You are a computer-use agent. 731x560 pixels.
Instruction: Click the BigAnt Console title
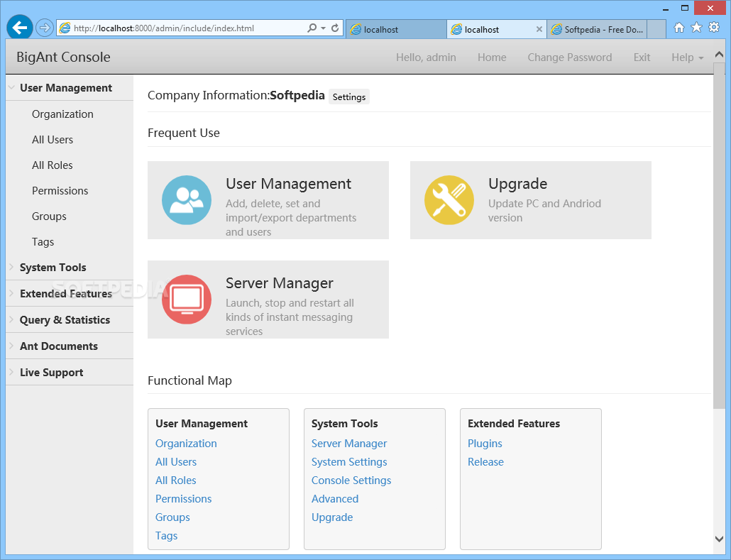63,57
